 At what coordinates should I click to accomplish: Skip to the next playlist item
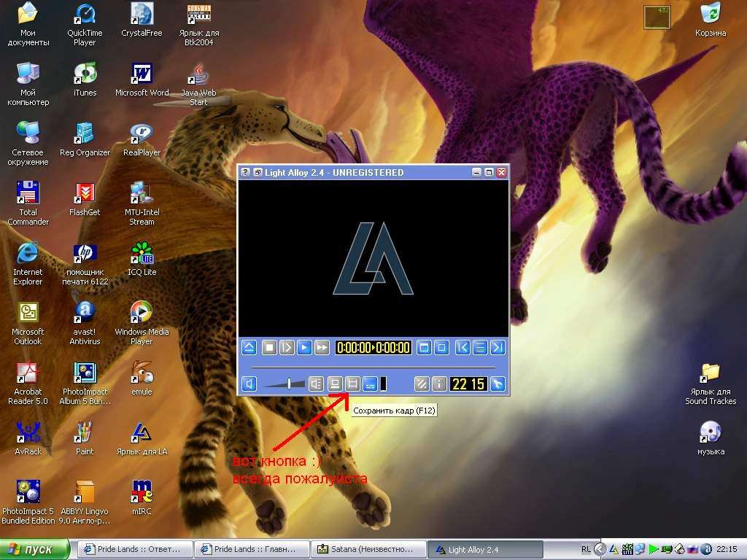pos(498,348)
